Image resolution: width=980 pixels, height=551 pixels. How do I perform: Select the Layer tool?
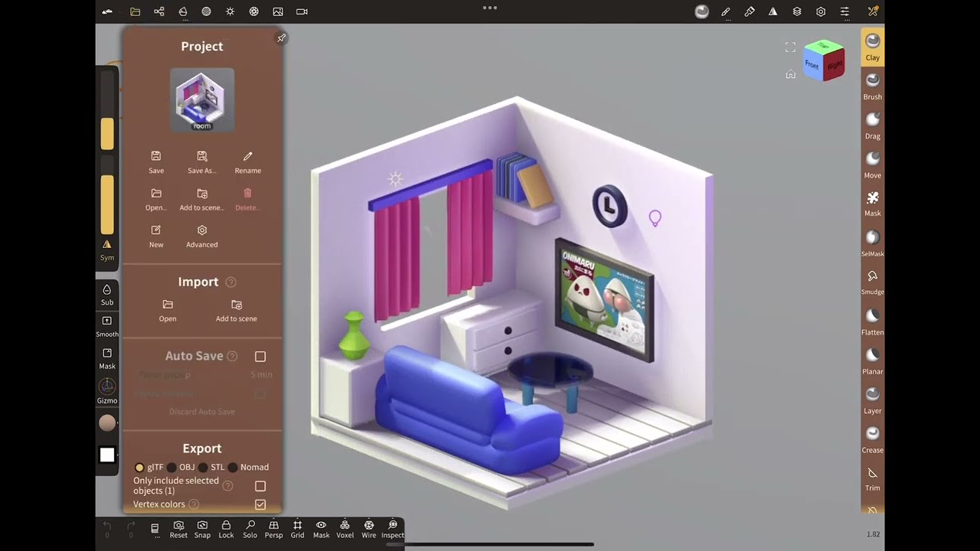point(873,399)
